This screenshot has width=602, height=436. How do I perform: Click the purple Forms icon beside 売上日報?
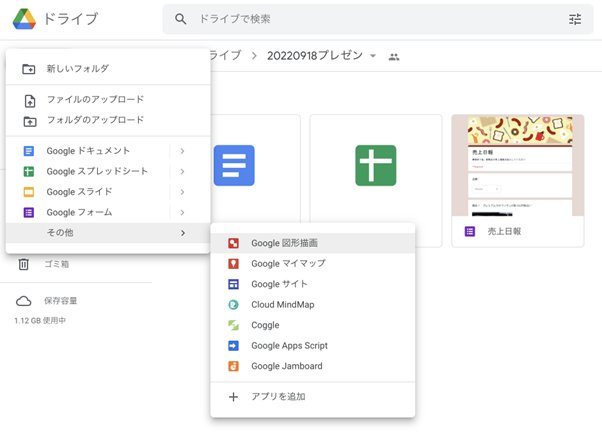(470, 231)
